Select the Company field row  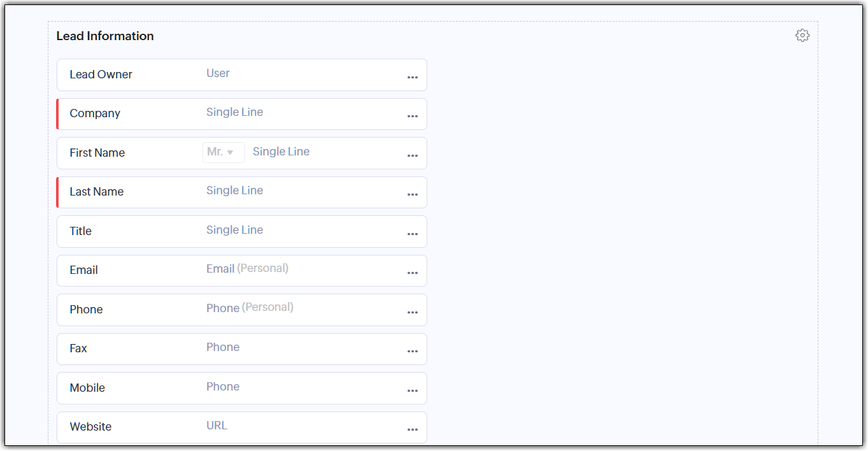click(x=242, y=114)
